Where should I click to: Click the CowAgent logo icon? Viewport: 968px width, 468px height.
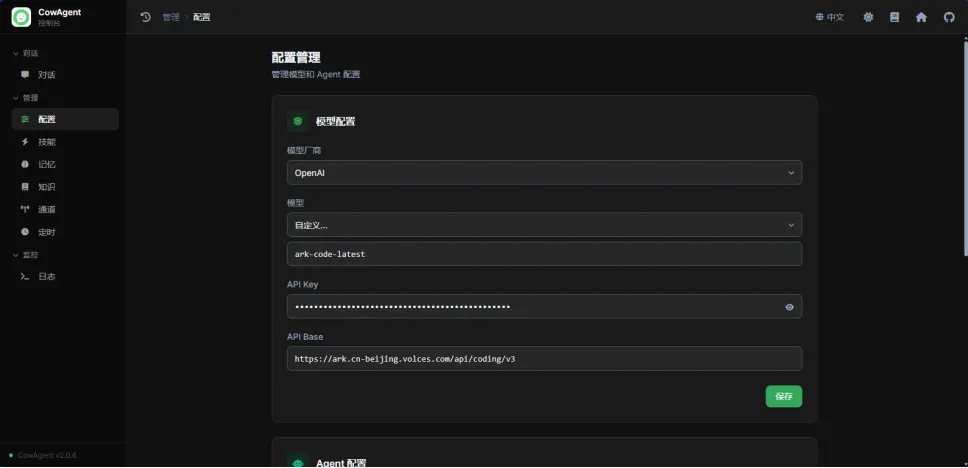click(x=21, y=17)
